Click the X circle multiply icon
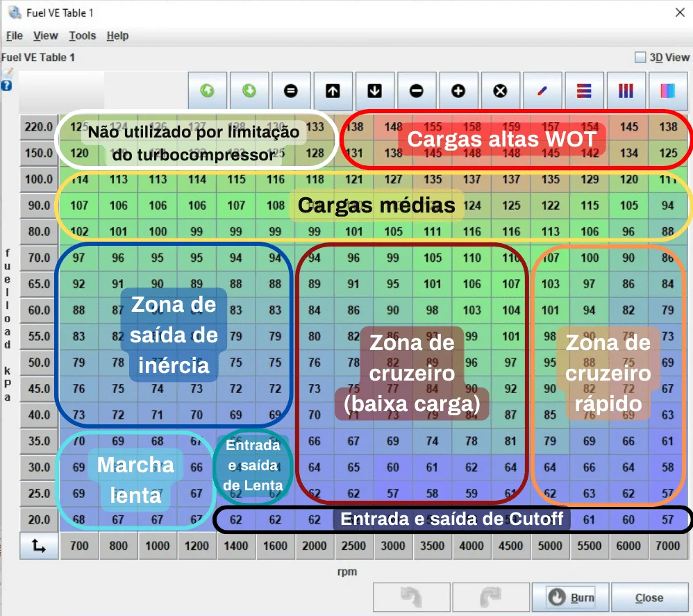Image resolution: width=693 pixels, height=616 pixels. point(500,91)
